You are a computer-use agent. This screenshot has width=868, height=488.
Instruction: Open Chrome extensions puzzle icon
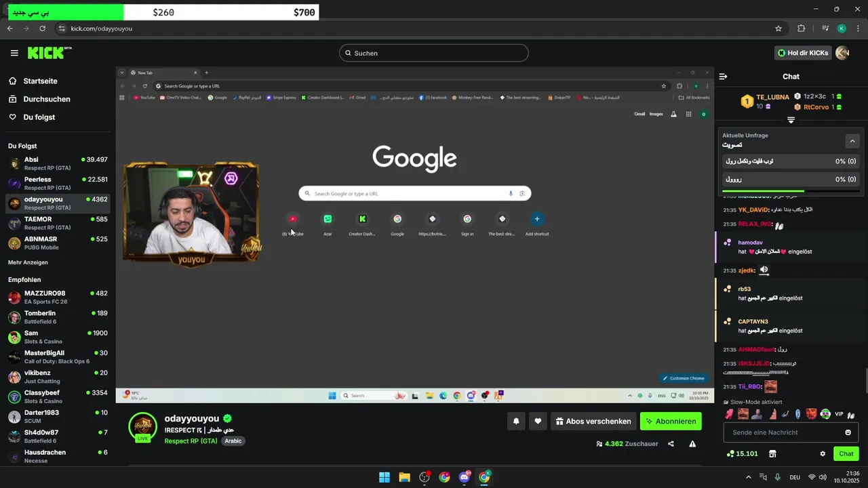tap(802, 28)
